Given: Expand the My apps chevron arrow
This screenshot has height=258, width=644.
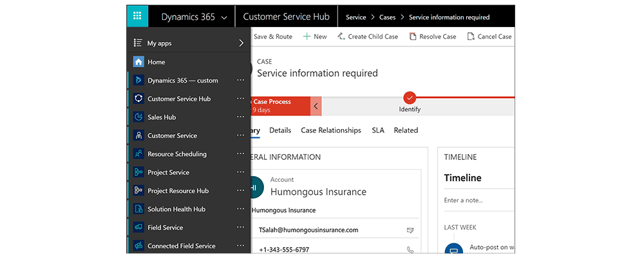Looking at the screenshot, I should point(241,43).
